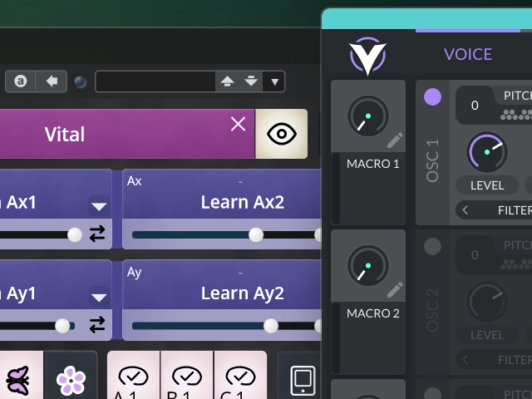Click the Ax1 range slider handle

tap(75, 234)
